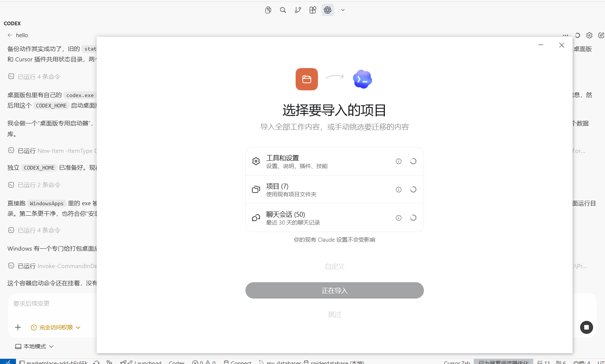Click the loading circle icon in the Codex header

pos(577,35)
